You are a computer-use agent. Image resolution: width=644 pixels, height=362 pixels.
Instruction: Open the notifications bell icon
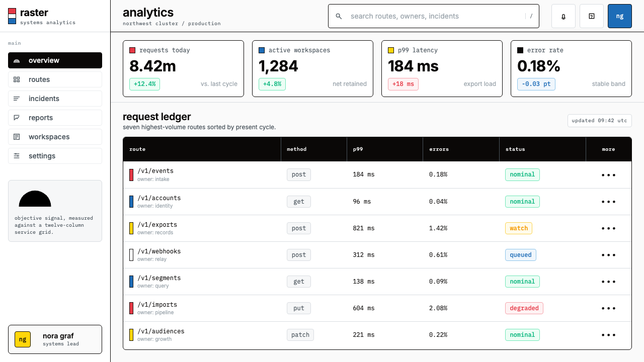pyautogui.click(x=563, y=16)
